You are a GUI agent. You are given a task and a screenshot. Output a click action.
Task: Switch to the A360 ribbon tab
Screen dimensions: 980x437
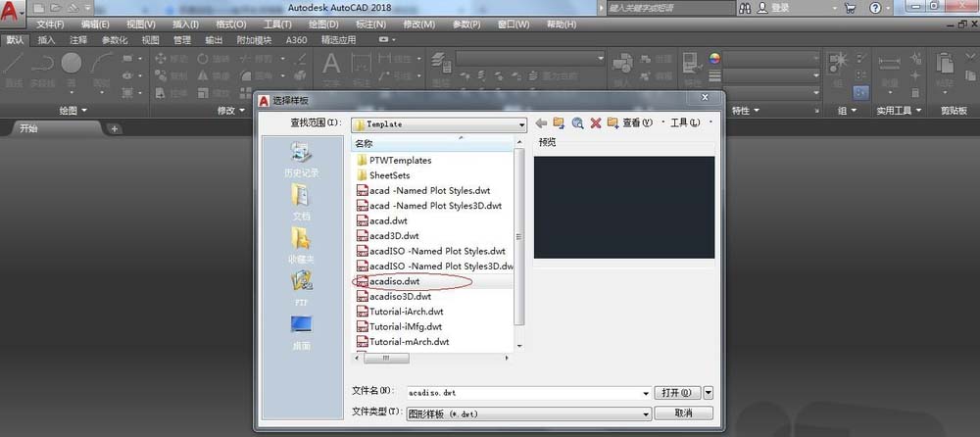296,40
